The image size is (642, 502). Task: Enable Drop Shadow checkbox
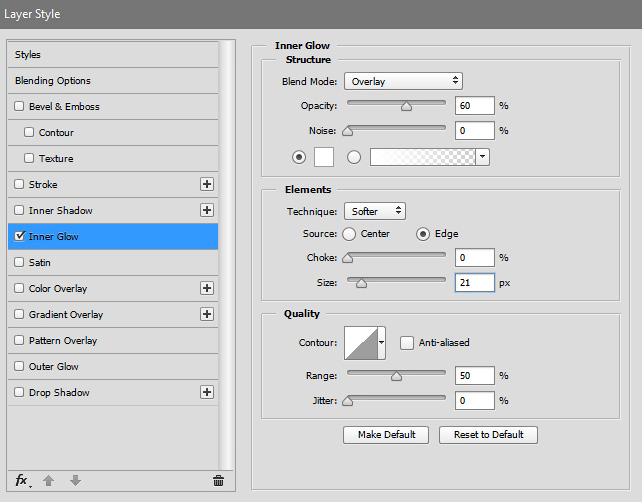[19, 392]
